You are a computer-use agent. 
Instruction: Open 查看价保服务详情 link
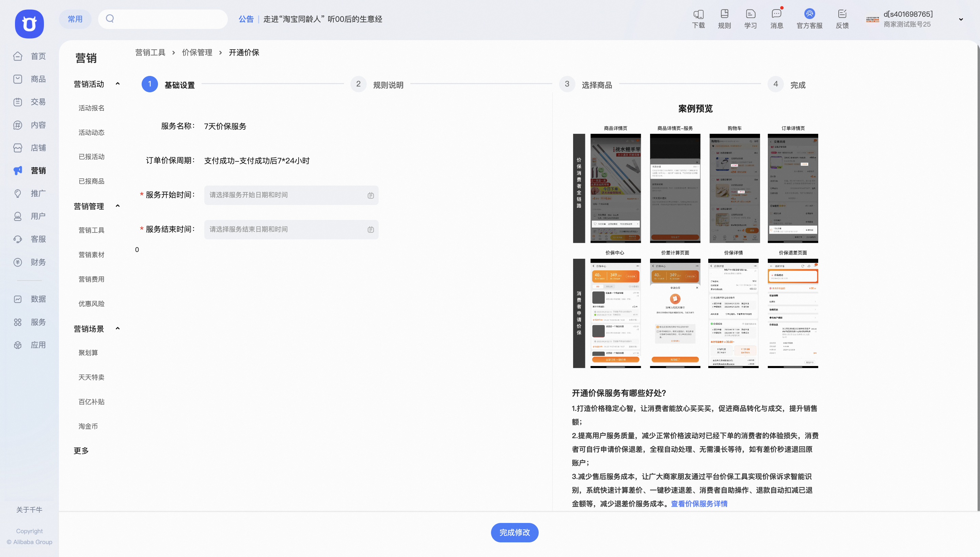pyautogui.click(x=699, y=504)
